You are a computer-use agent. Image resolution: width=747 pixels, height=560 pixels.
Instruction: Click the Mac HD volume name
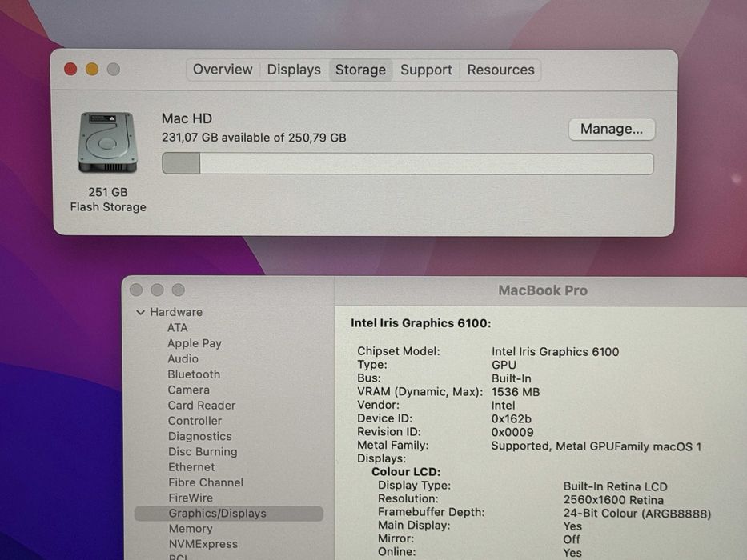pos(187,118)
